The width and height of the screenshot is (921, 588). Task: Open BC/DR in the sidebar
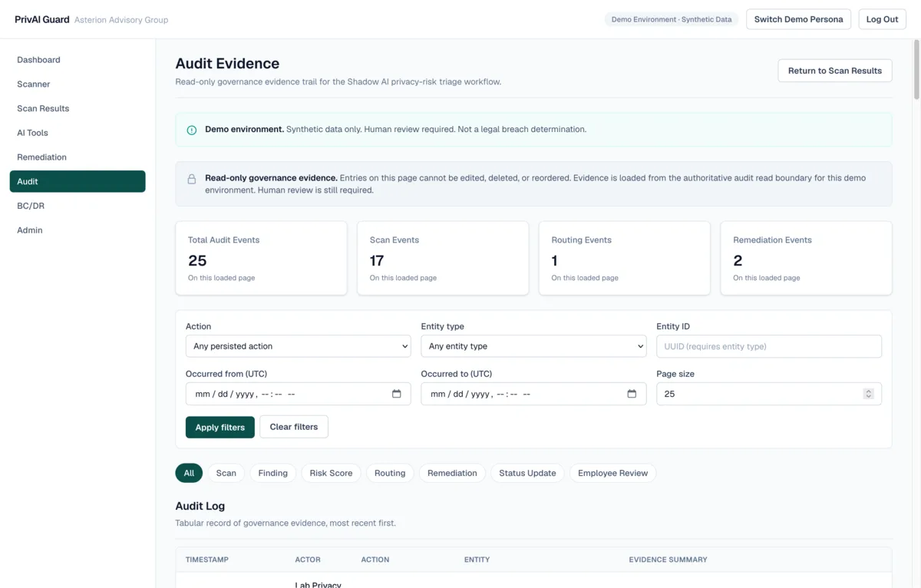pos(78,206)
